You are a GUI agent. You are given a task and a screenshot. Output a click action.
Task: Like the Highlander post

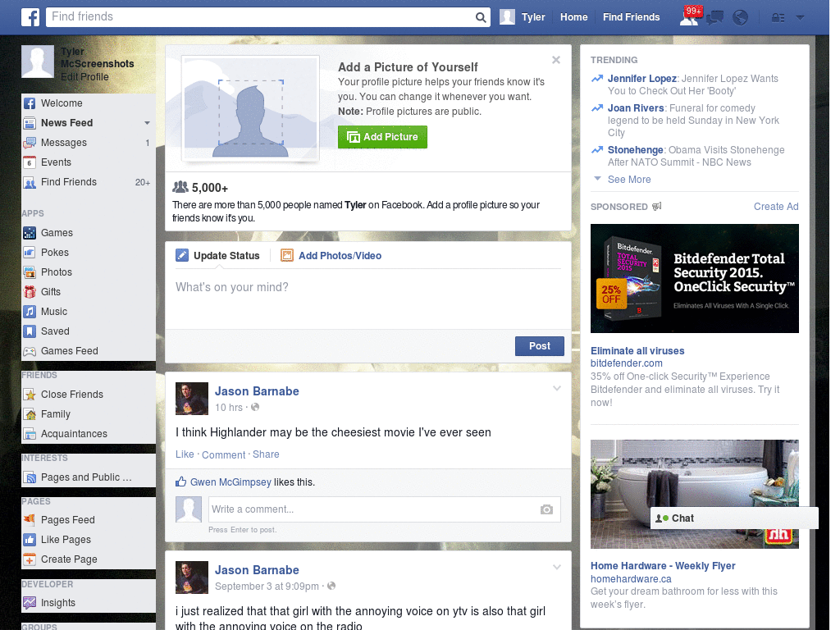tap(185, 454)
